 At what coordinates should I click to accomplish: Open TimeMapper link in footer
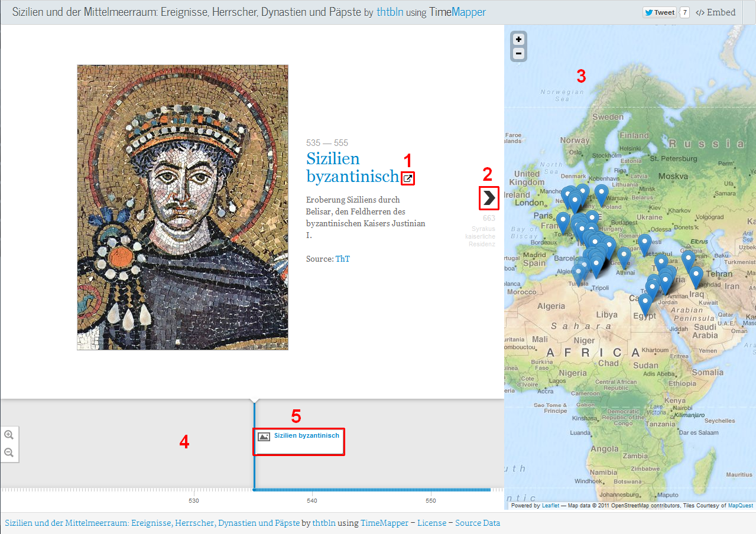point(385,523)
